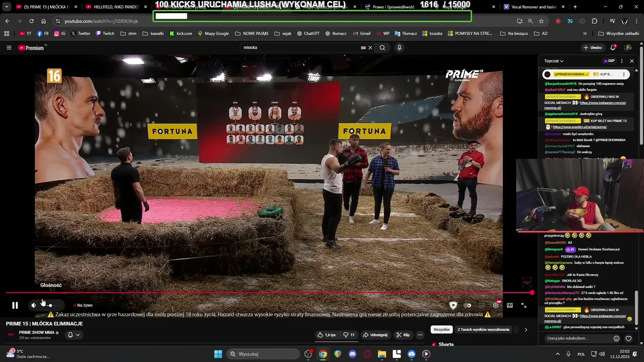Dislike the video with thumbs down
Screen dimensions: 644x362
[x=349, y=335]
